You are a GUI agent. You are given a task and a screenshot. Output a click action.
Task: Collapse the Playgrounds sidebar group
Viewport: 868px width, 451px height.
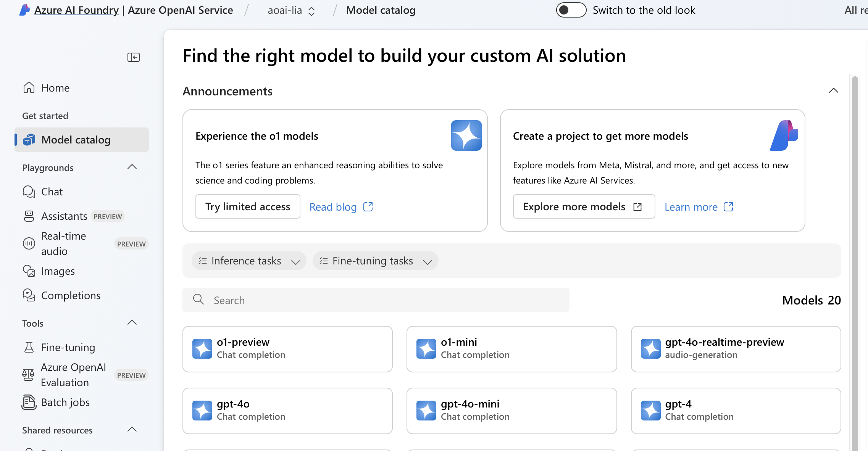[x=132, y=167]
